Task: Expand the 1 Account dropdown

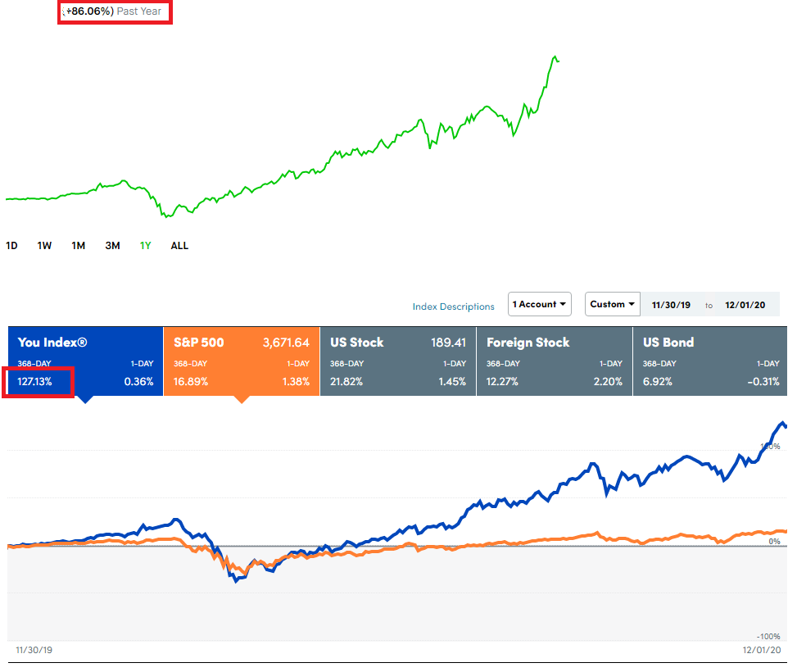Action: [540, 304]
